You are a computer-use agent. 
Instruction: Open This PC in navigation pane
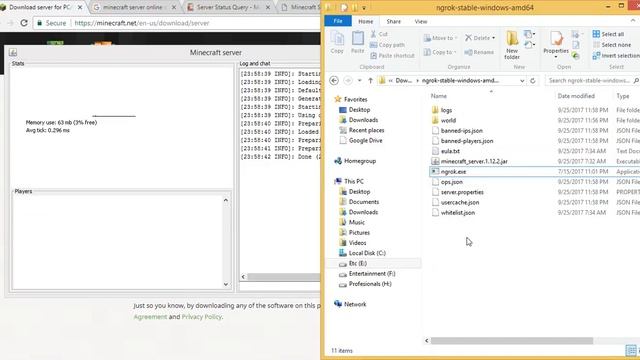coord(353,181)
